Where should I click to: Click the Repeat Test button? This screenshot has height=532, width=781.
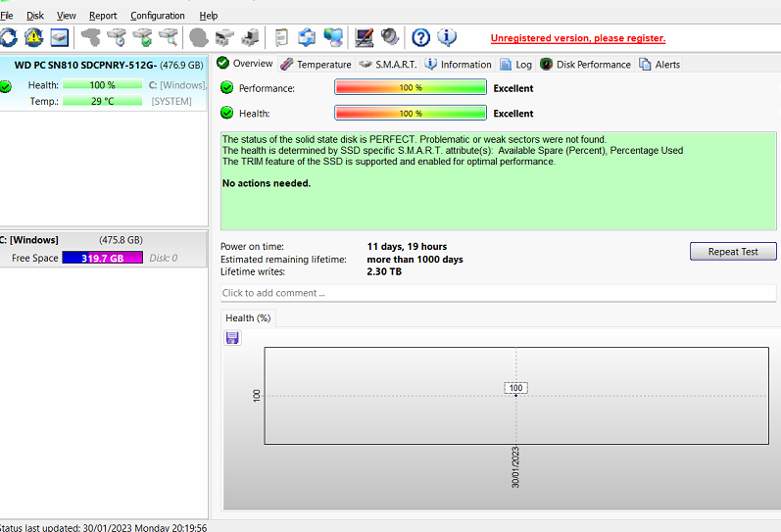[x=733, y=252]
